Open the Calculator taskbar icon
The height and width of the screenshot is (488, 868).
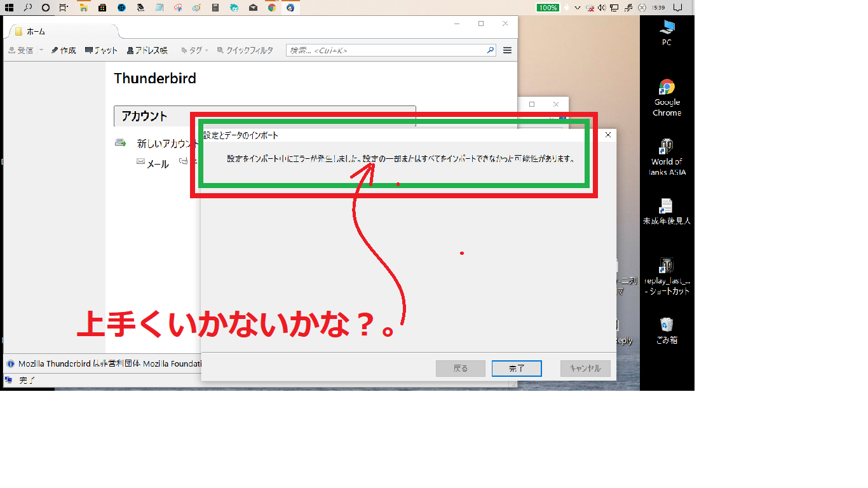[215, 8]
